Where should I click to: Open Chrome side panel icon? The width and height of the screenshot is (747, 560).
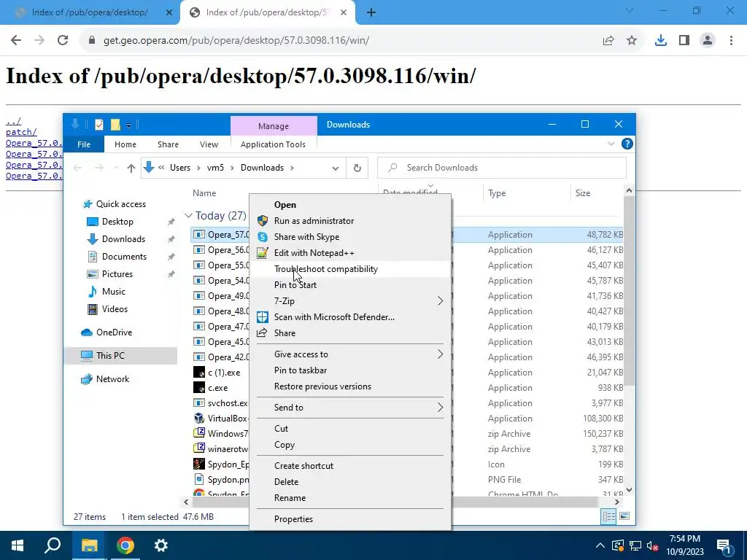point(684,41)
